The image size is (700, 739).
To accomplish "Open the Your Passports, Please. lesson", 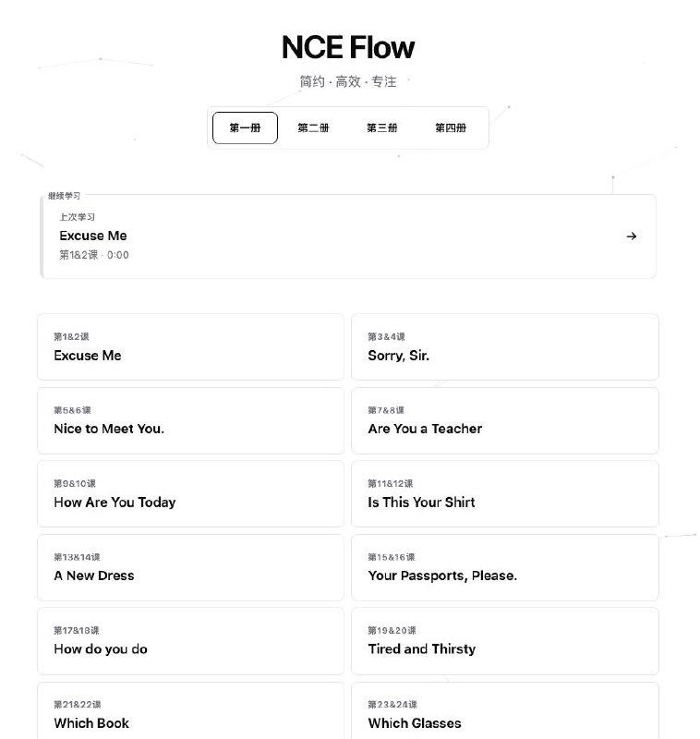I will click(505, 567).
